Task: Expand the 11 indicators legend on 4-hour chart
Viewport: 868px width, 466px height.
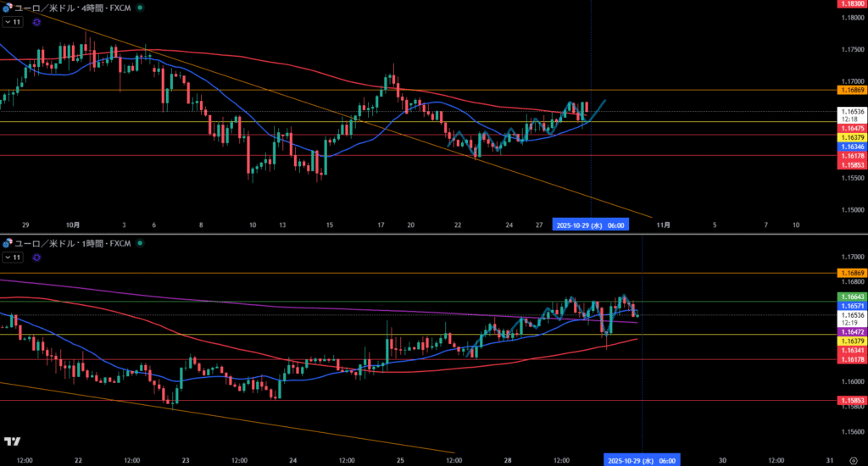Action: click(x=13, y=22)
